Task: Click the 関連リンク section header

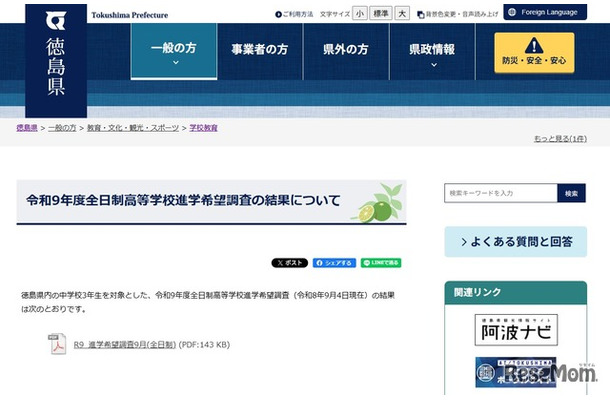Action: tap(515, 293)
